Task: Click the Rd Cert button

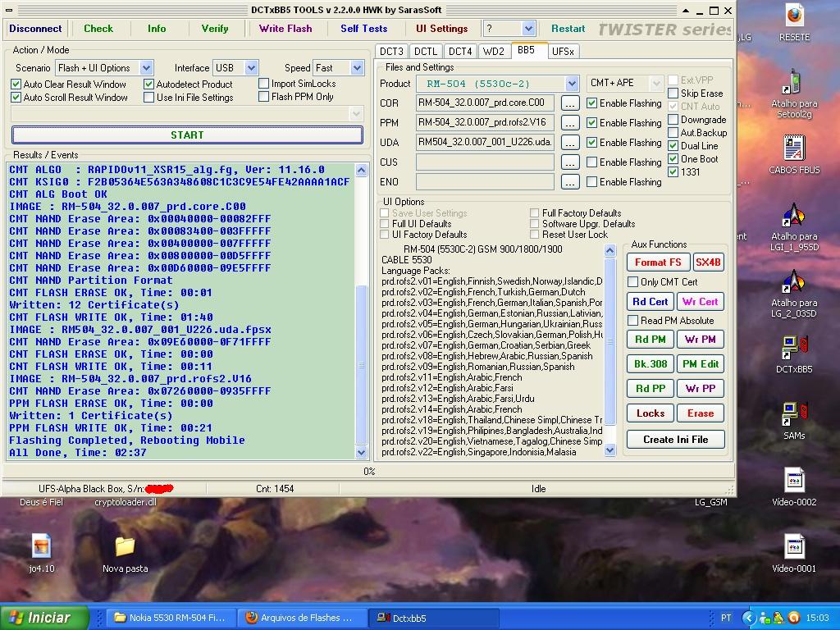Action: [x=651, y=302]
